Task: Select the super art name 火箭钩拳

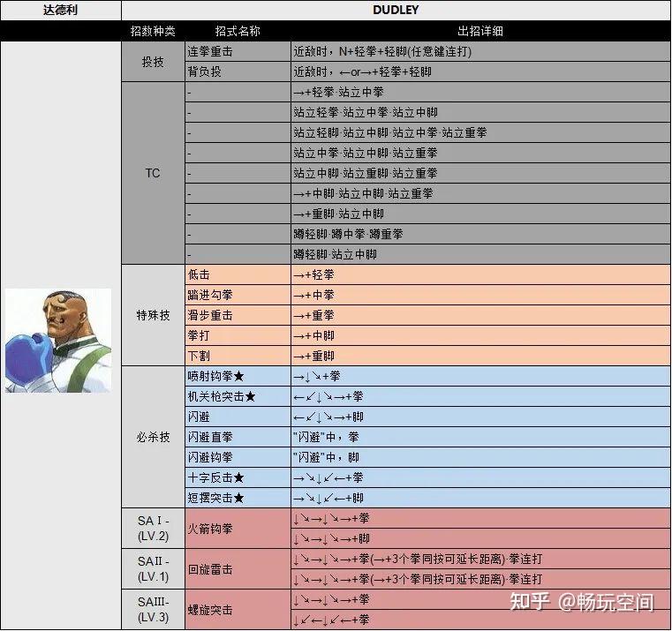Action: [x=210, y=529]
